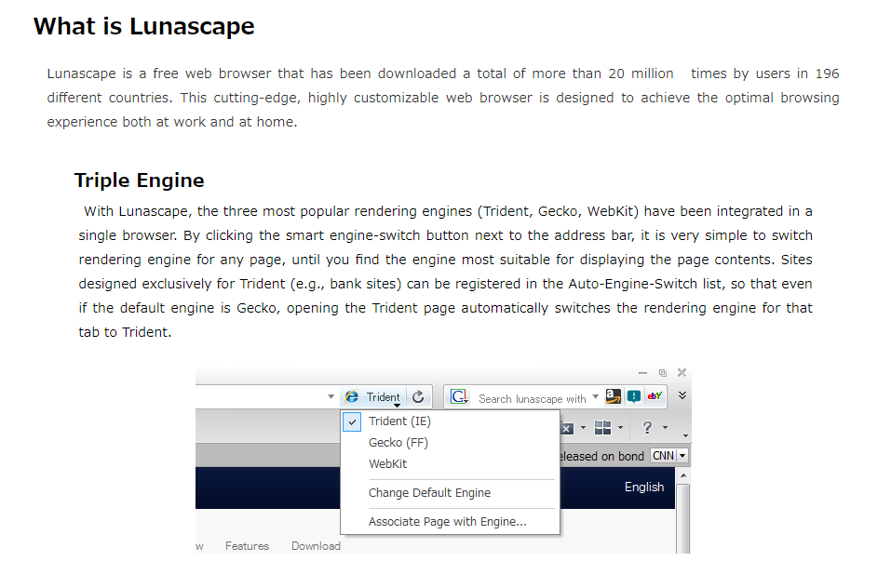
Task: Click the vertical page scrollbar thumb
Action: pyautogui.click(x=683, y=517)
